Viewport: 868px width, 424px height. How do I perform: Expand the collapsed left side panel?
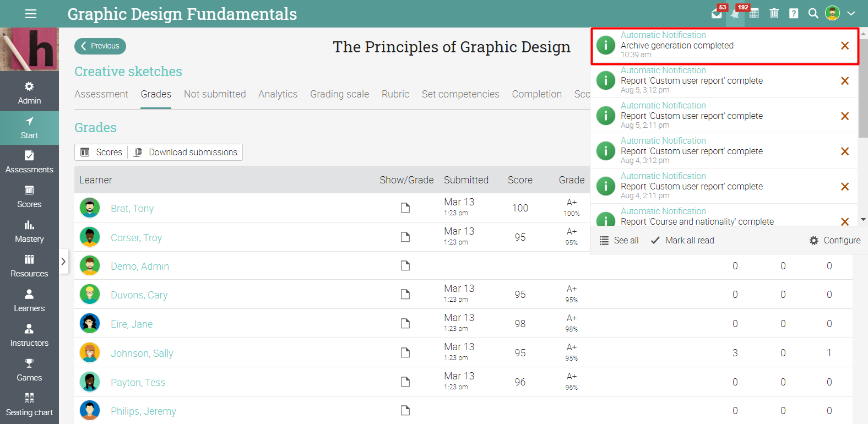click(63, 262)
